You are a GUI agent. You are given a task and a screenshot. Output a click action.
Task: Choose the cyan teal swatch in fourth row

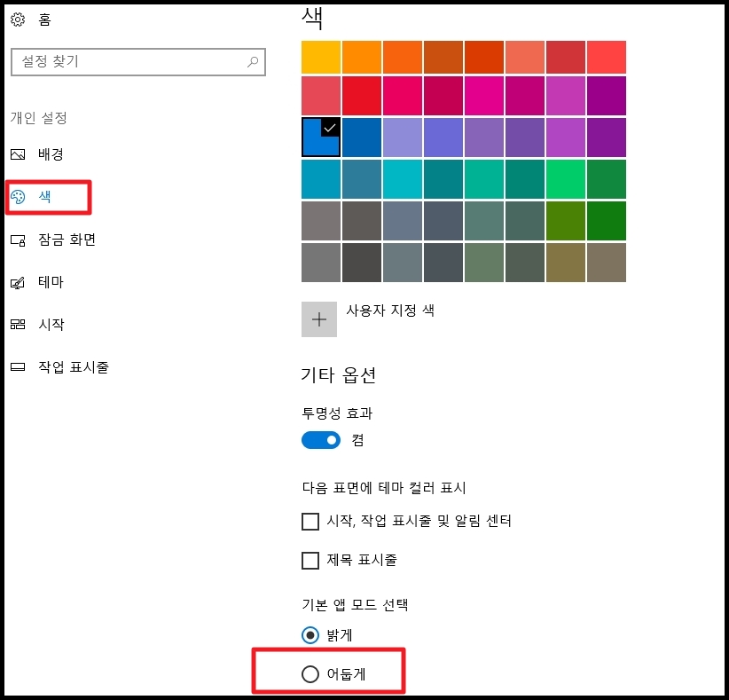tap(403, 179)
